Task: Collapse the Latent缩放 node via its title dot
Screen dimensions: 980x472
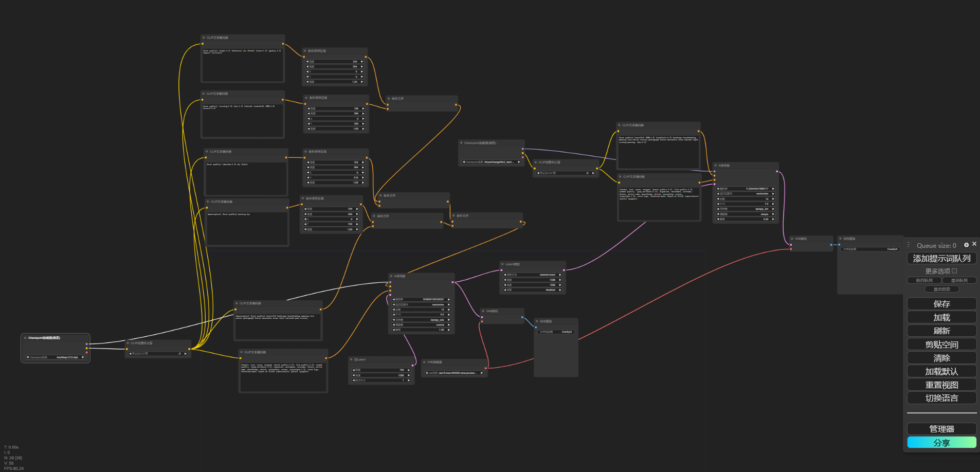Action: pos(502,264)
